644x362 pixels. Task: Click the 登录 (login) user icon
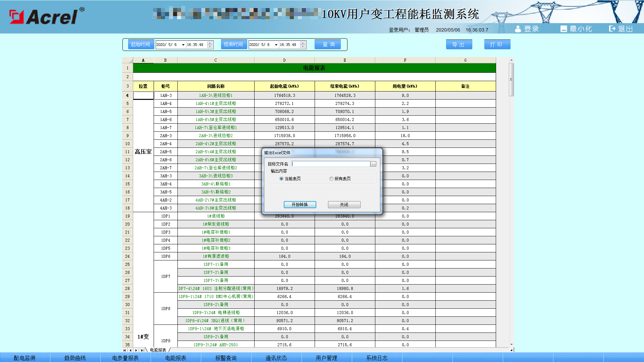pyautogui.click(x=518, y=29)
